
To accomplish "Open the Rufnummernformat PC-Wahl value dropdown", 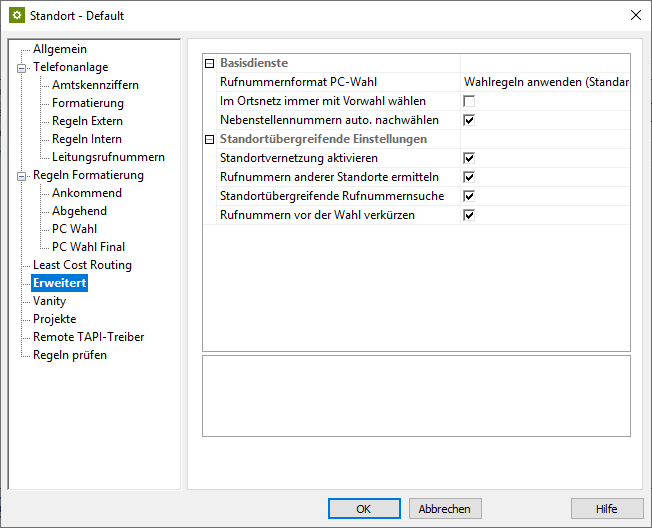I will pyautogui.click(x=545, y=82).
